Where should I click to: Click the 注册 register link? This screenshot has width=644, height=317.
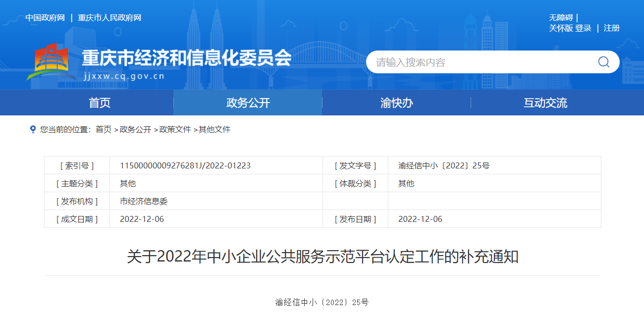612,28
